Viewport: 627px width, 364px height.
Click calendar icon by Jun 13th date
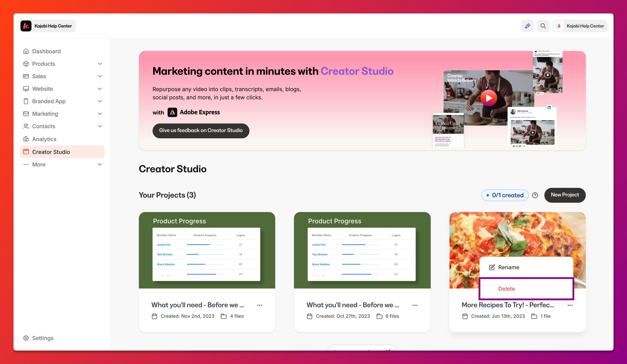(465, 316)
